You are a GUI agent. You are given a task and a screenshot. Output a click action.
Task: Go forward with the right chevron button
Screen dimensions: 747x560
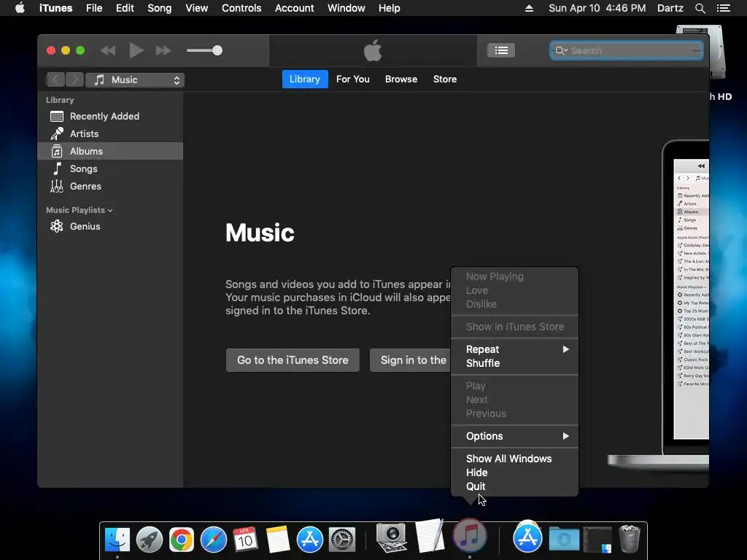[75, 80]
